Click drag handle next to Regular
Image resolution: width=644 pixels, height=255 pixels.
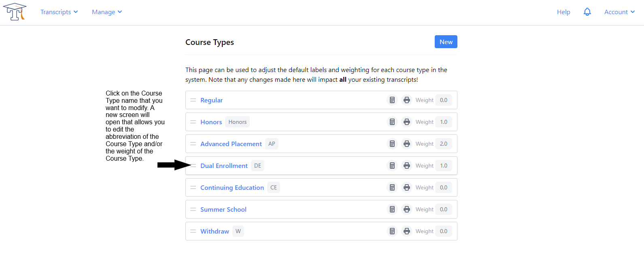193,100
